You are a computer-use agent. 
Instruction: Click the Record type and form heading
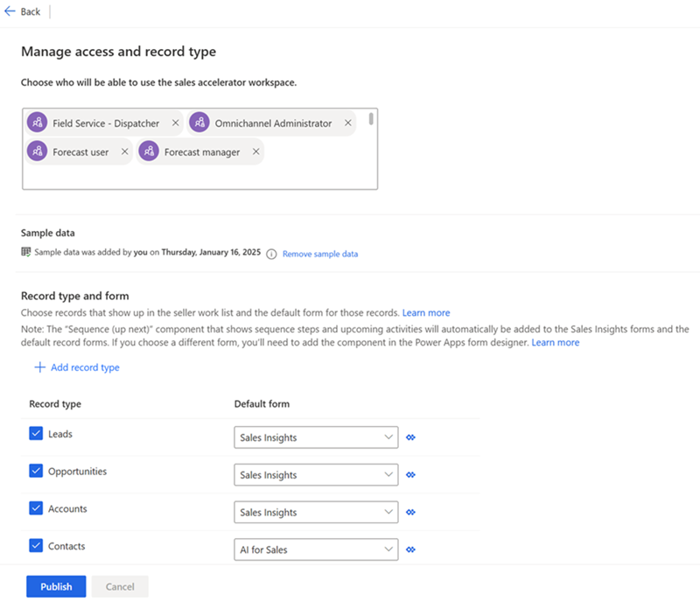click(75, 296)
